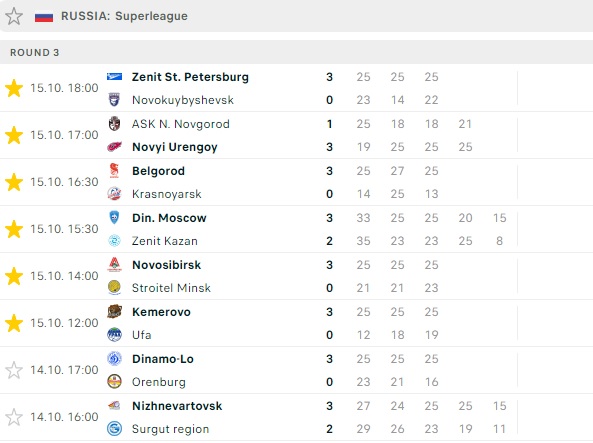Click the Kemerovo bear logo
593x443 pixels.
tap(114, 312)
